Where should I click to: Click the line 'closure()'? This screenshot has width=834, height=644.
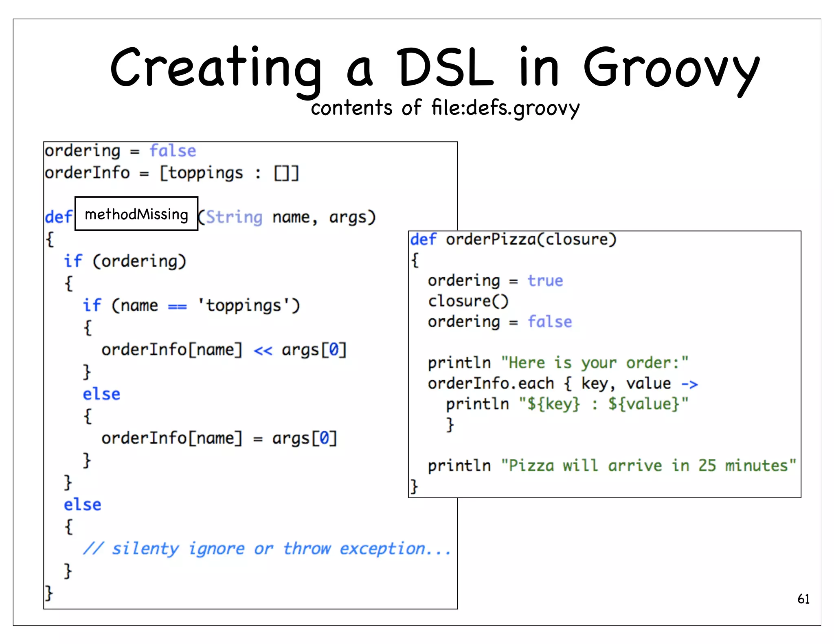coord(468,301)
